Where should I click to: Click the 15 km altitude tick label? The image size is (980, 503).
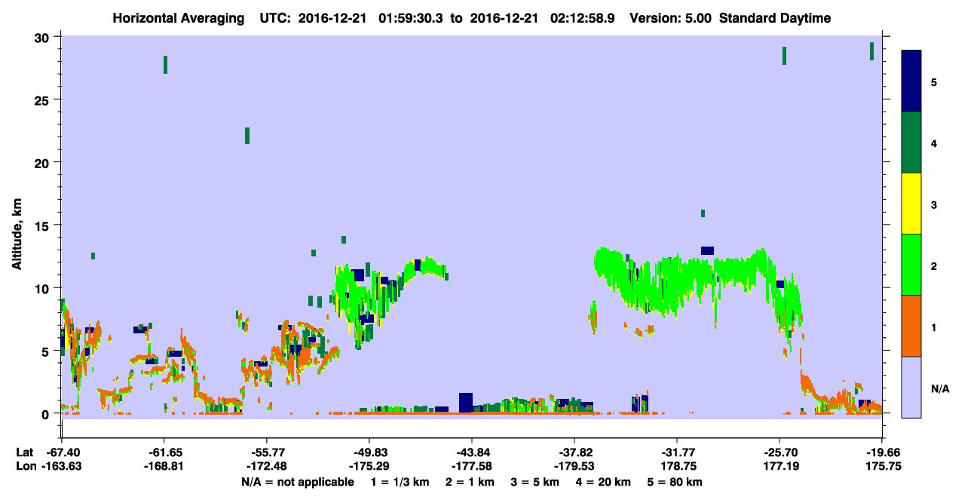(43, 225)
